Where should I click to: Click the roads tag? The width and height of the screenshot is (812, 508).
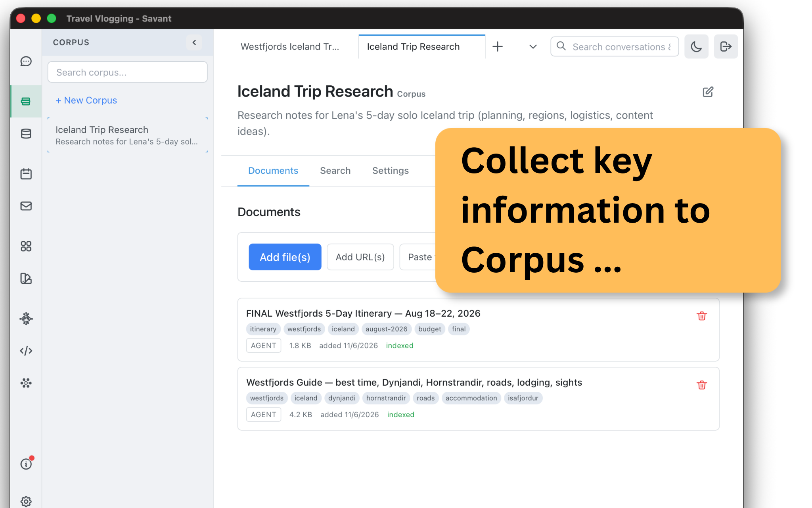coord(425,398)
